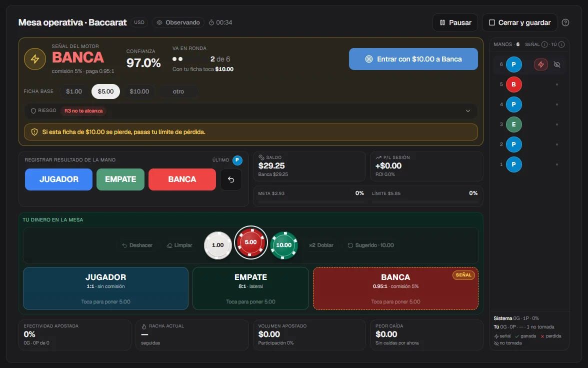Select the white 1.00 chip
Screen dimensions: 588x368
[x=218, y=245]
